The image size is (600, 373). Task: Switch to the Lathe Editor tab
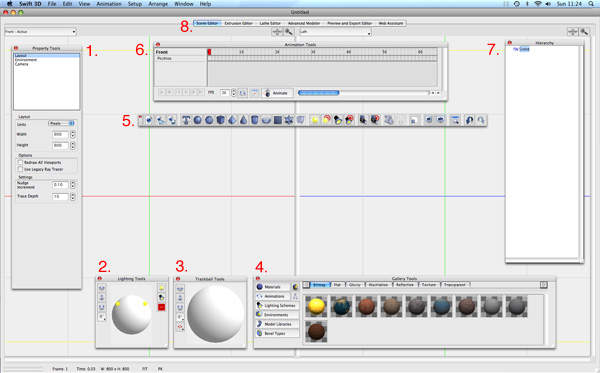(x=270, y=23)
